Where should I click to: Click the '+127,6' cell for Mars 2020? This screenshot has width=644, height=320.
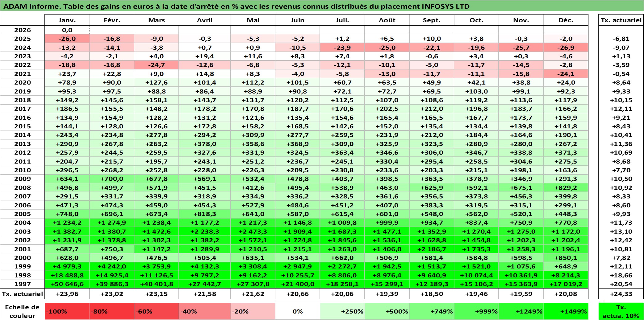tap(157, 83)
